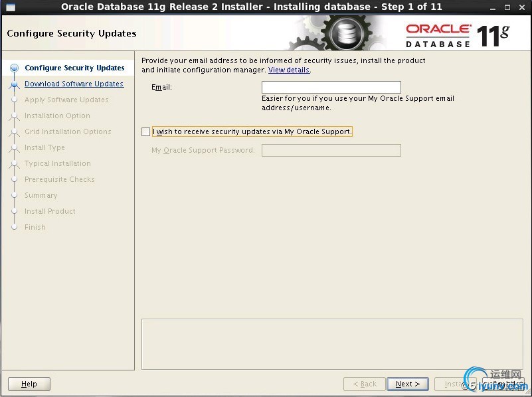
Task: Click My Oracle Support Password field
Action: tap(331, 150)
